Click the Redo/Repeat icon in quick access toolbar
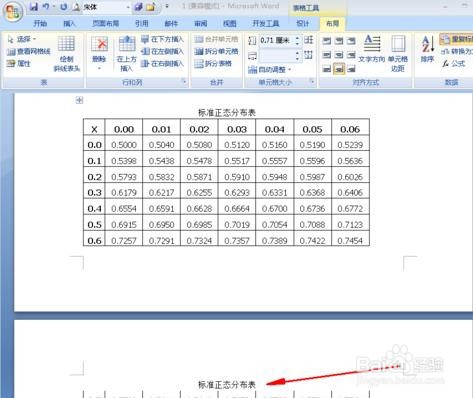This screenshot has width=473, height=398. tap(64, 6)
